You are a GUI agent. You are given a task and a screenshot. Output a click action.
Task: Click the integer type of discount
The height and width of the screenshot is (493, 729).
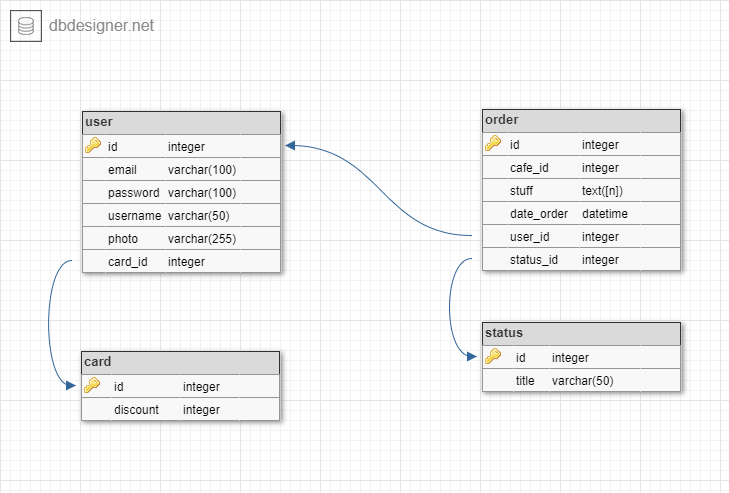[201, 410]
